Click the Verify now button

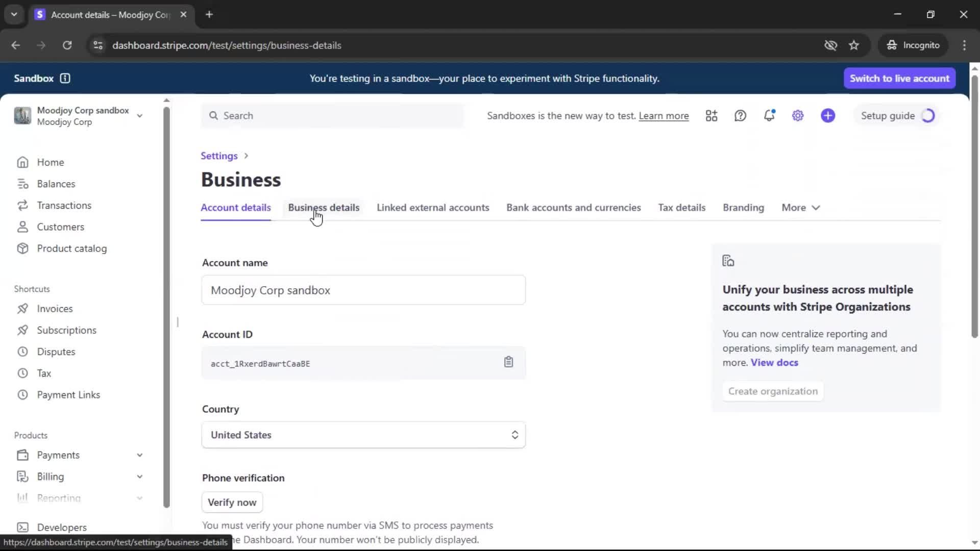coord(232,503)
